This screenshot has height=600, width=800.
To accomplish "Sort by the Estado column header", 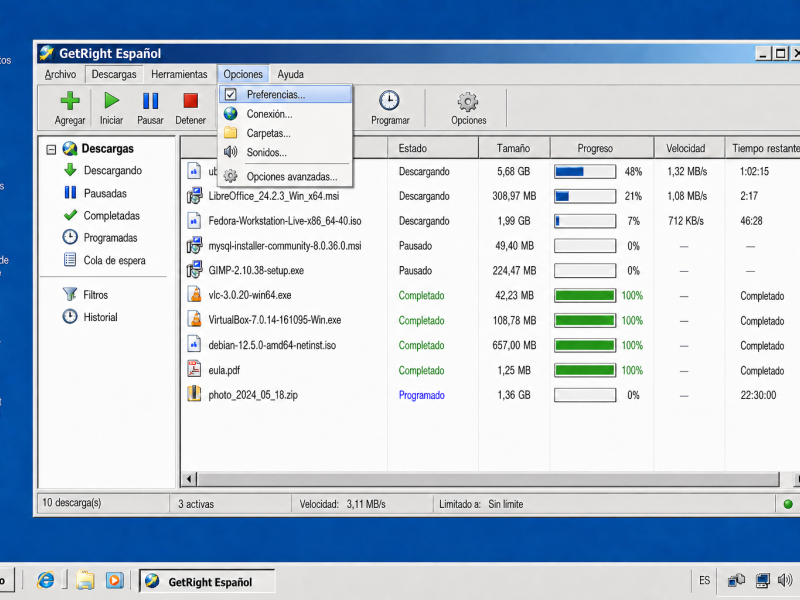I will [x=433, y=148].
